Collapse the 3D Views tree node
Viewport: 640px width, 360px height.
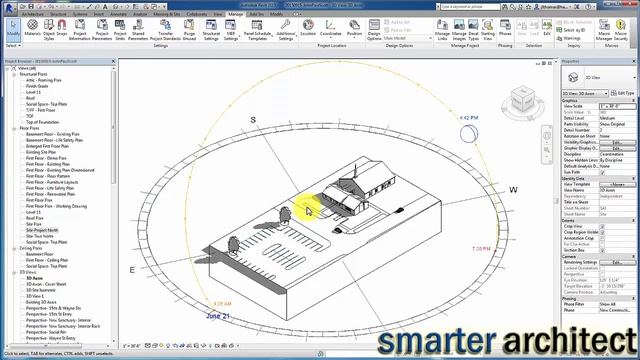point(14,272)
